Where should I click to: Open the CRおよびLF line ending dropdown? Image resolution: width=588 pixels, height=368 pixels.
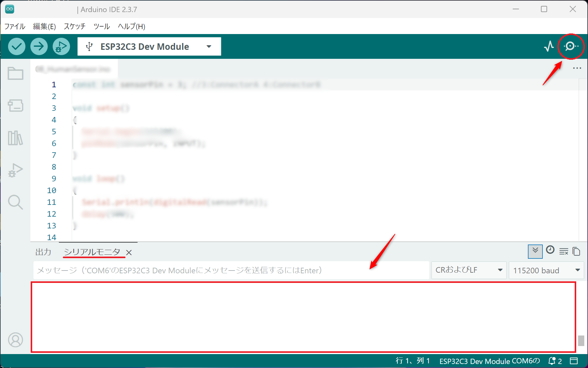(469, 270)
